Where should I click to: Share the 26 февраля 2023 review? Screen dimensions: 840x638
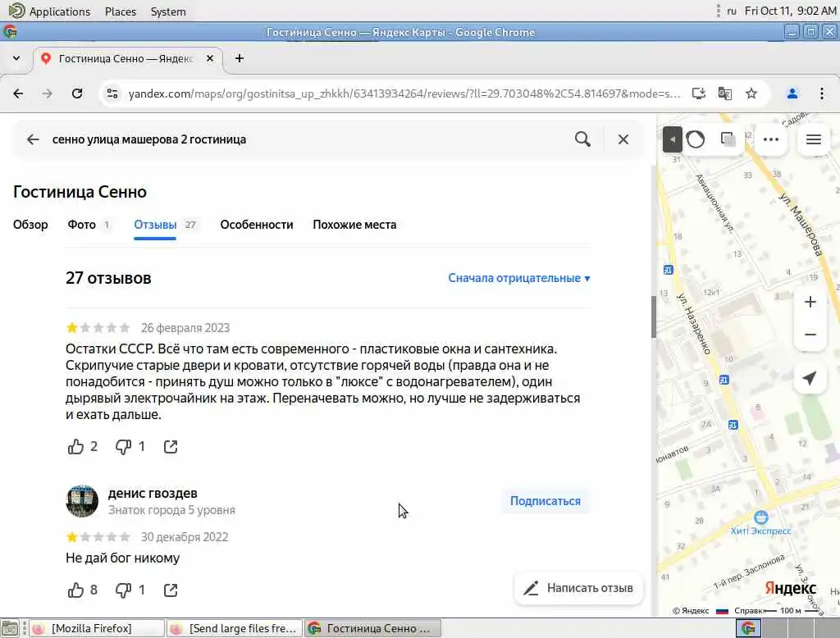[x=171, y=447]
